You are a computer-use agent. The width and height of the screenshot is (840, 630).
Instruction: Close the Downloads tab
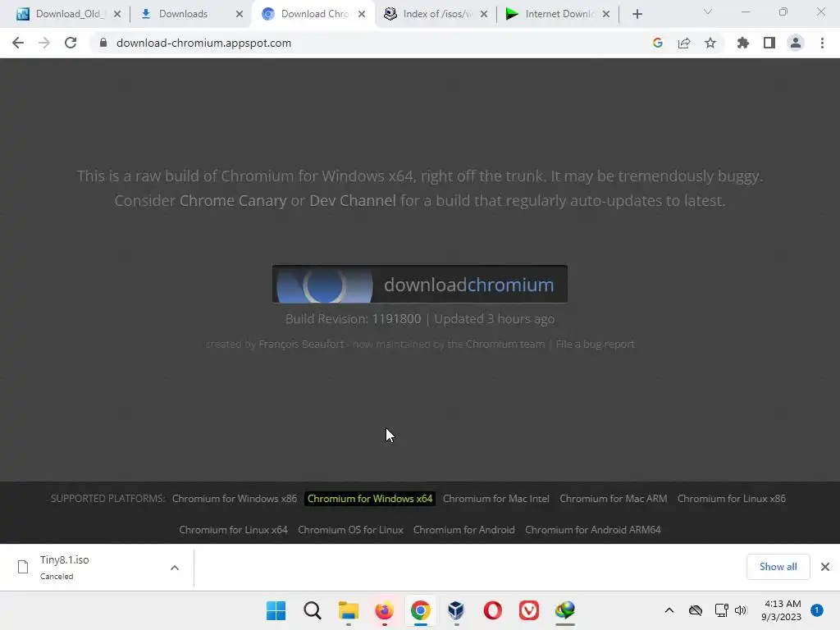240,14
